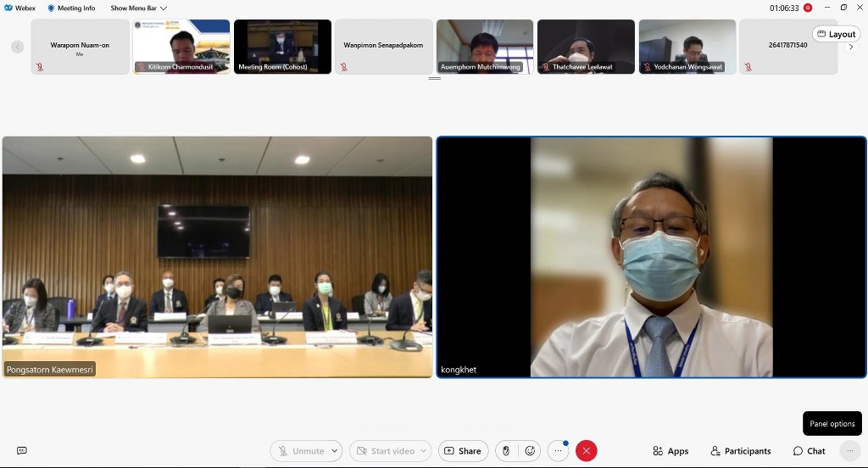Expand the Show Menu Bar dropdown

[x=138, y=8]
